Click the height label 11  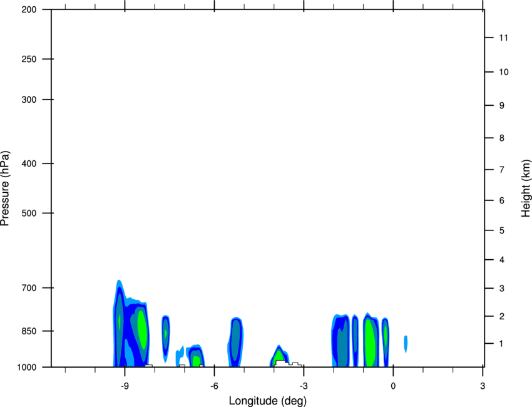point(504,38)
